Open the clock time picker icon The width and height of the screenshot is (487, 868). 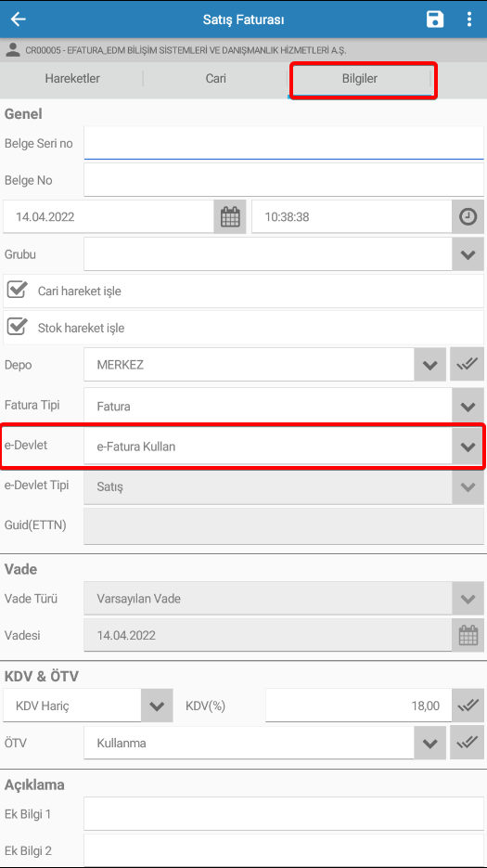coord(468,216)
